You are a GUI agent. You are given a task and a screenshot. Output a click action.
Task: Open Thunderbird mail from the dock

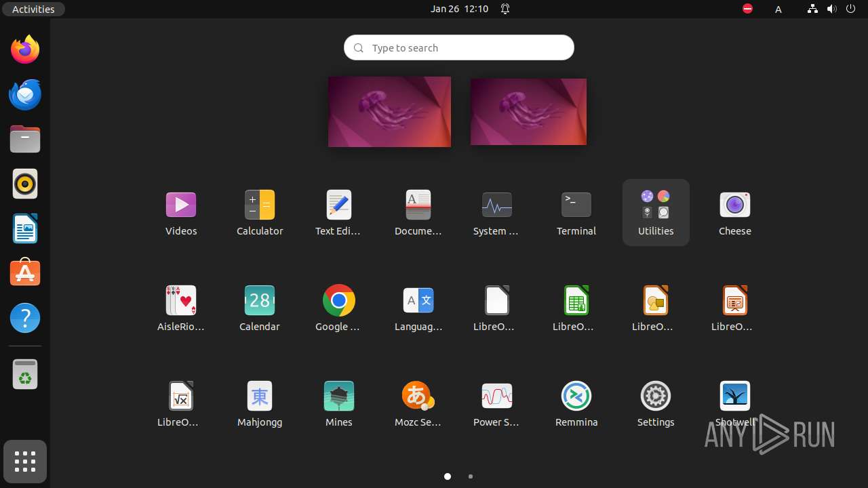click(x=25, y=94)
